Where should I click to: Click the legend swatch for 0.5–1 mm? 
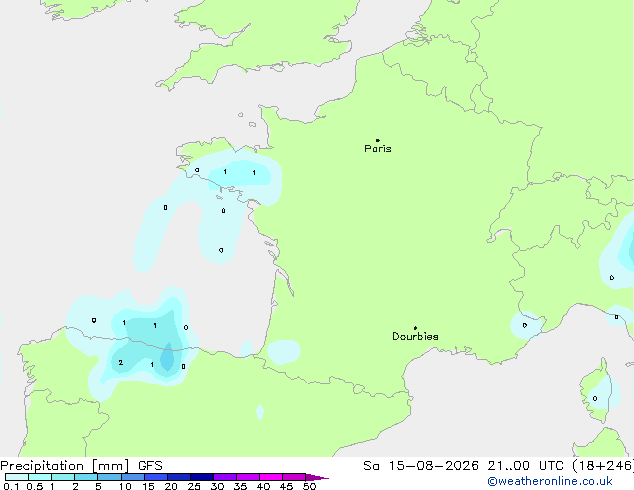pos(40,477)
